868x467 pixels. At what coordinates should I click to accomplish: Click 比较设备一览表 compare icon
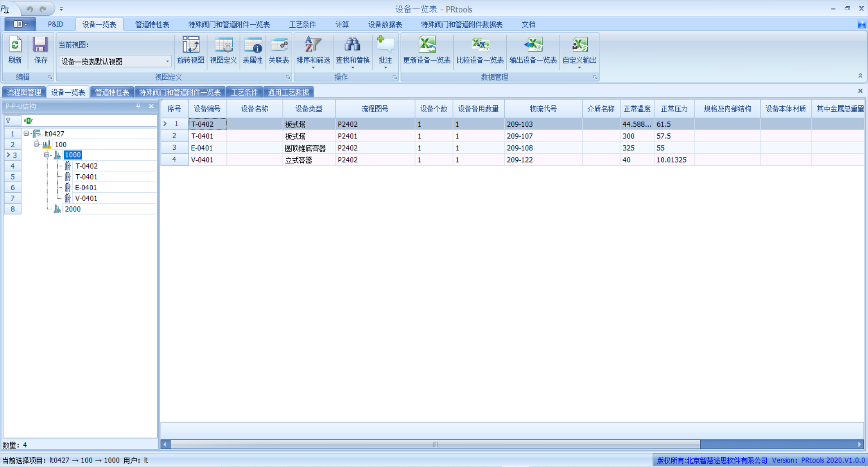click(x=480, y=45)
